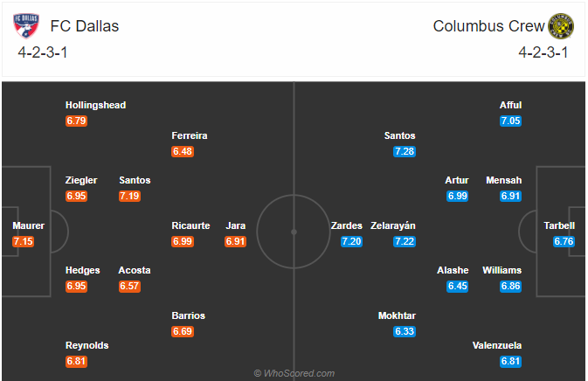Click the player name Ferreira
The image size is (588, 381).
pos(190,135)
